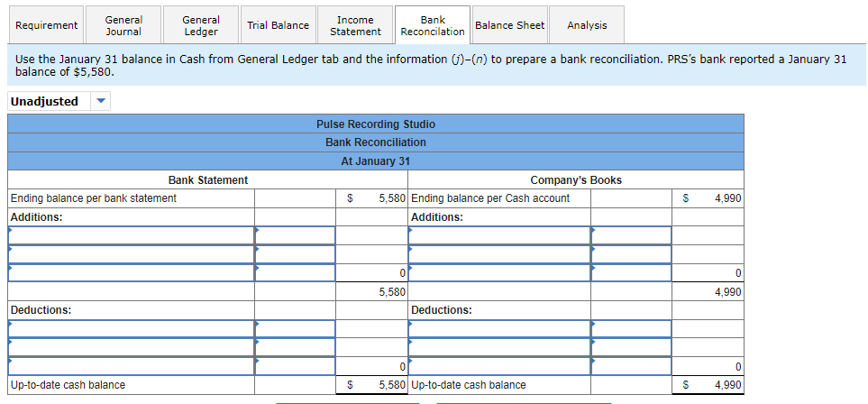
Task: View the Income Statement tab
Action: point(355,25)
